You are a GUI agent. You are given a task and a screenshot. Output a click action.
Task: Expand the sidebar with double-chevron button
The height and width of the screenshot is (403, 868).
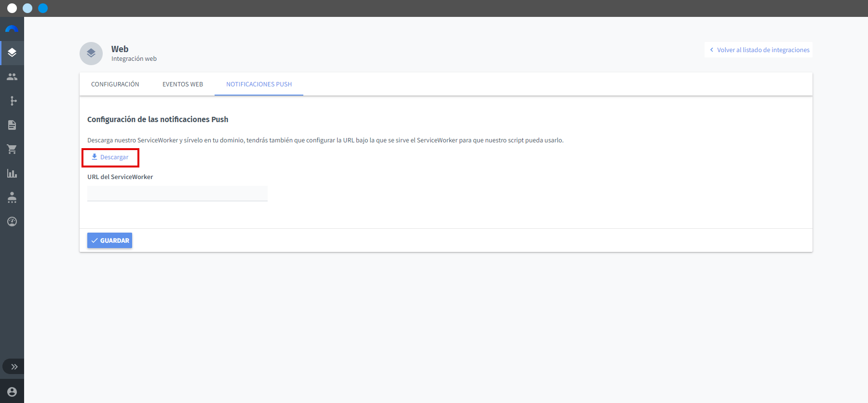click(x=14, y=367)
